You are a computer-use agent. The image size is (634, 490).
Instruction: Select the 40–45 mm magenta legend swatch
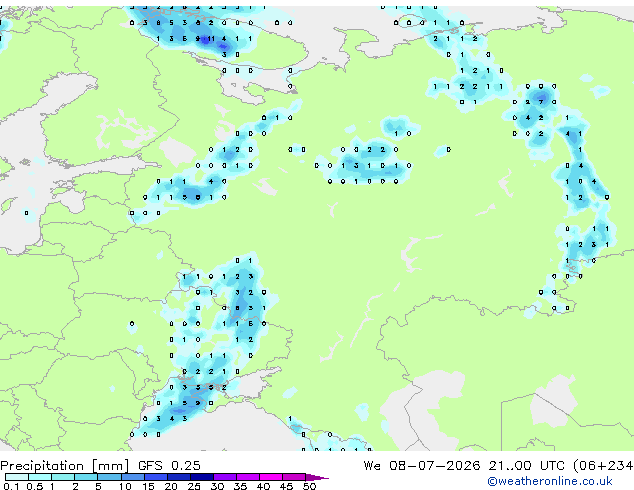tap(271, 477)
